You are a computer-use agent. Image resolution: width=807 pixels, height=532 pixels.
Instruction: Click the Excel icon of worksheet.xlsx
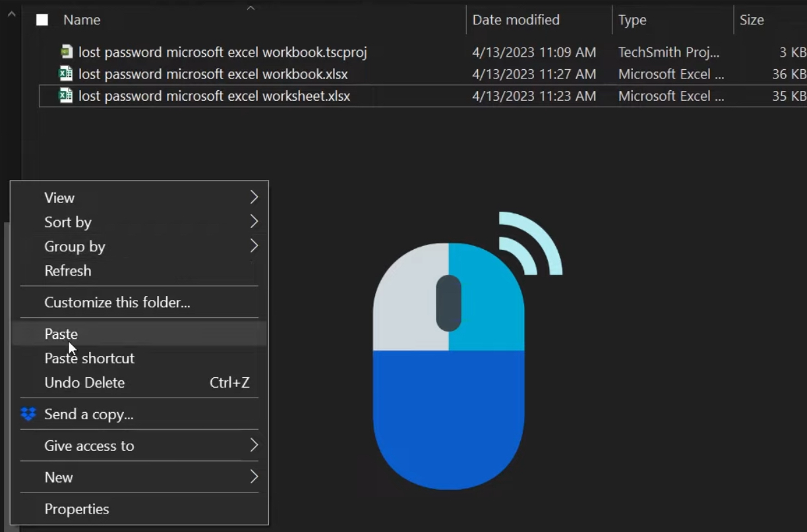[66, 96]
